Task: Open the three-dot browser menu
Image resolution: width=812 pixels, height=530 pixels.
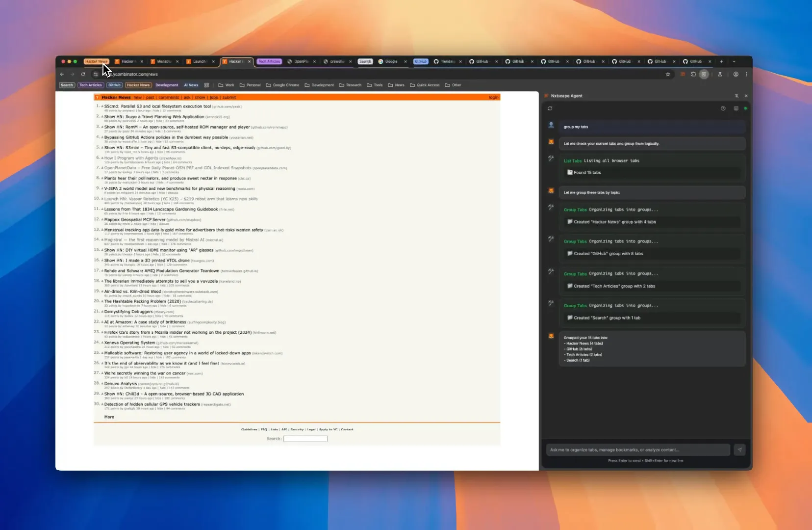Action: pos(747,74)
